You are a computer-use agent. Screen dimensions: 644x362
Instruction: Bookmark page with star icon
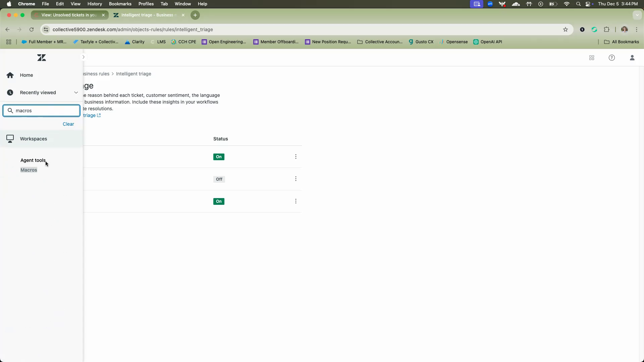(x=566, y=29)
